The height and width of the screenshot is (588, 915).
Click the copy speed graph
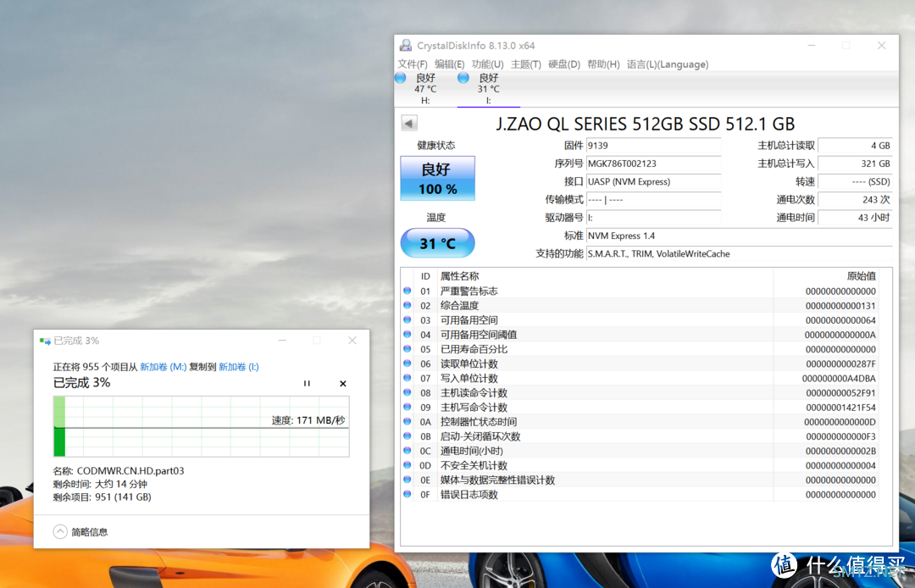202,426
